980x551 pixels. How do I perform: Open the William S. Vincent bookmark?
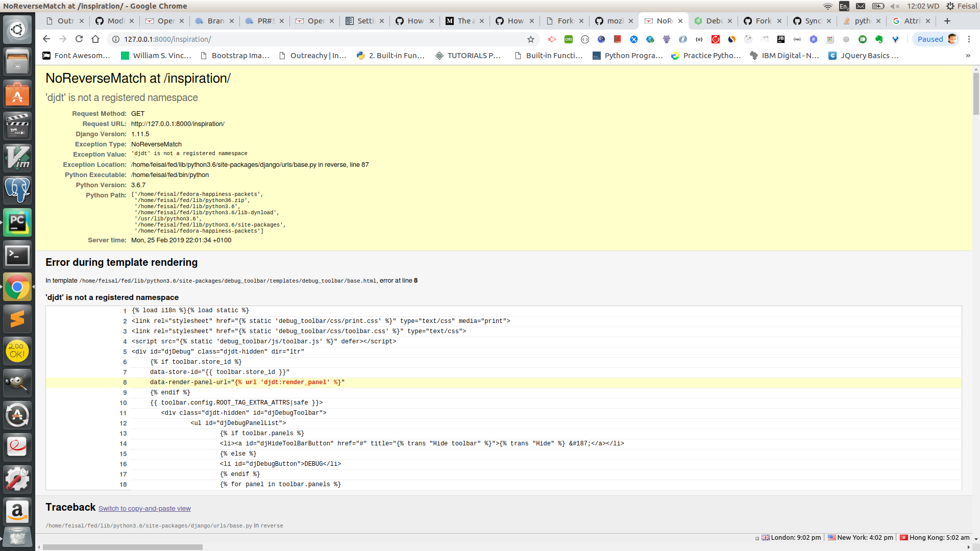click(x=156, y=56)
